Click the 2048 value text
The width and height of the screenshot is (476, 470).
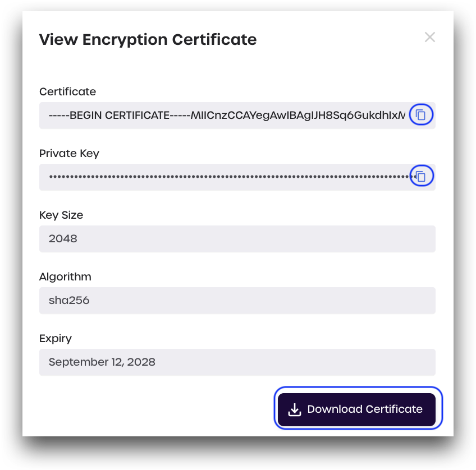63,239
